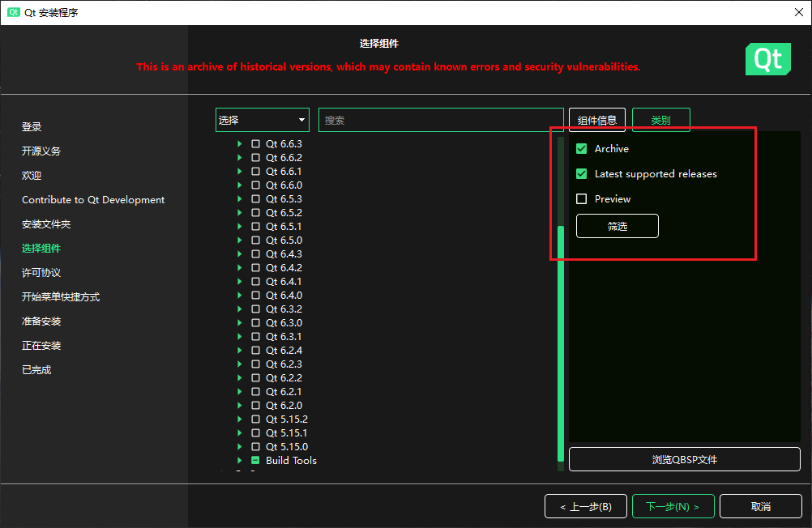This screenshot has height=528, width=812.
Task: Toggle the Archive checkbox
Action: coord(581,149)
